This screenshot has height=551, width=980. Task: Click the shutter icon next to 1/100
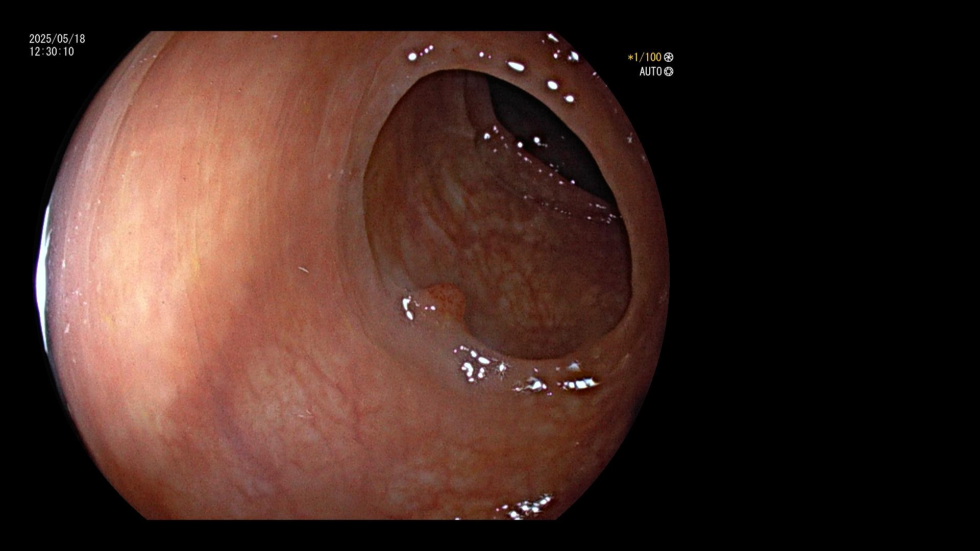[669, 57]
